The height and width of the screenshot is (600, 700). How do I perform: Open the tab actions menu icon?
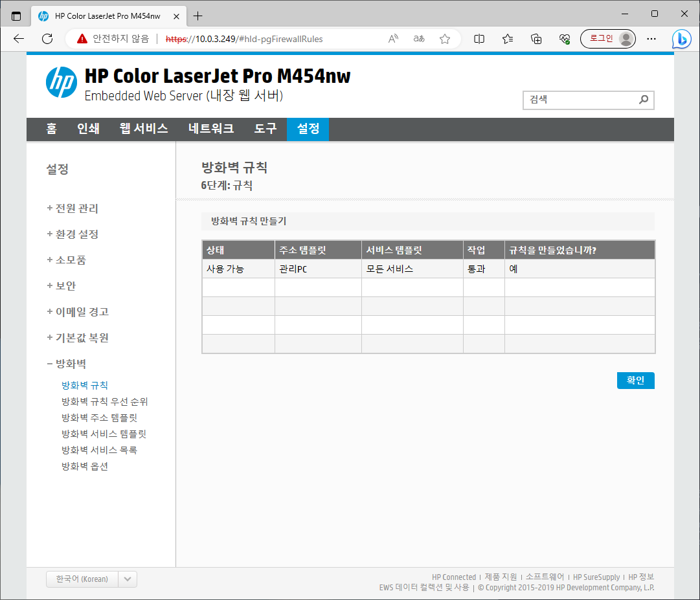(x=16, y=16)
